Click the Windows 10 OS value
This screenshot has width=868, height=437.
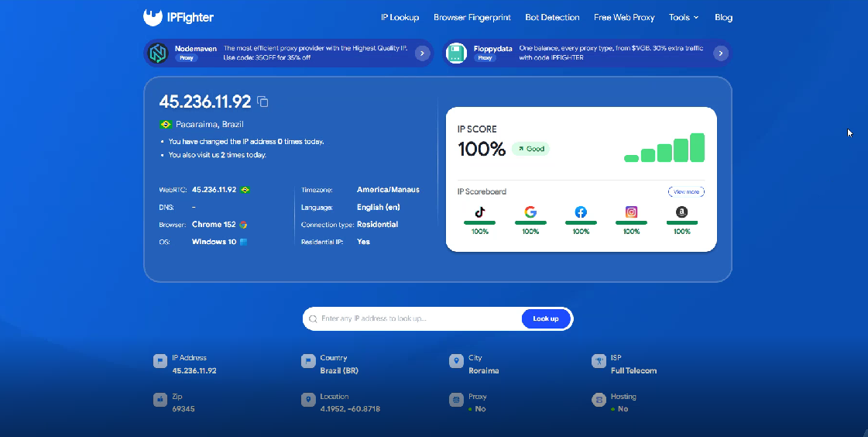tap(214, 242)
